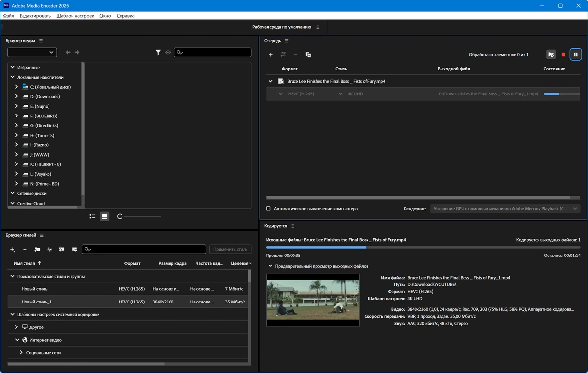Switch media browser to list view

(x=92, y=216)
